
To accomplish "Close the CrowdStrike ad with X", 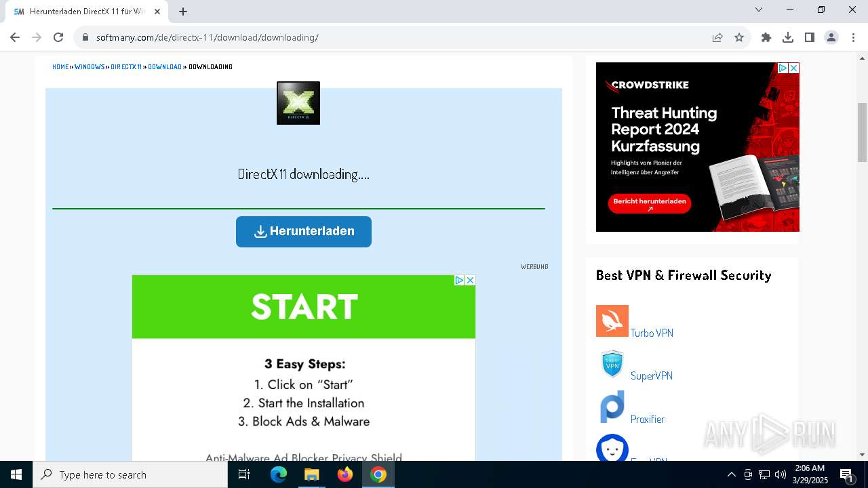I will [x=794, y=68].
